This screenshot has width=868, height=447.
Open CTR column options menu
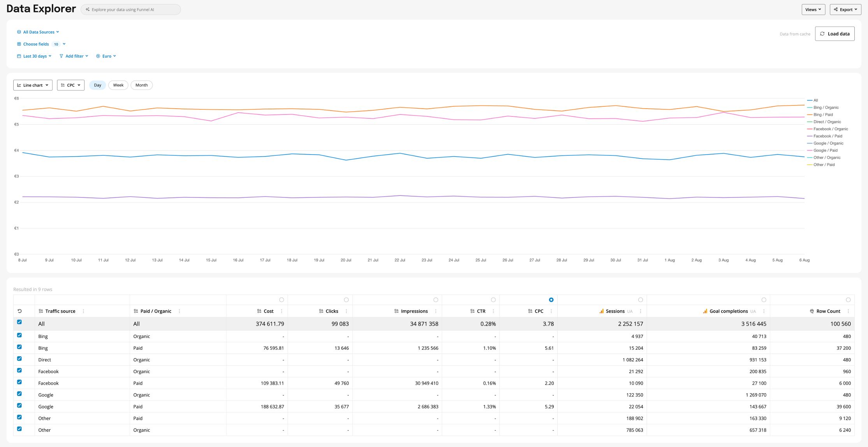coord(493,311)
